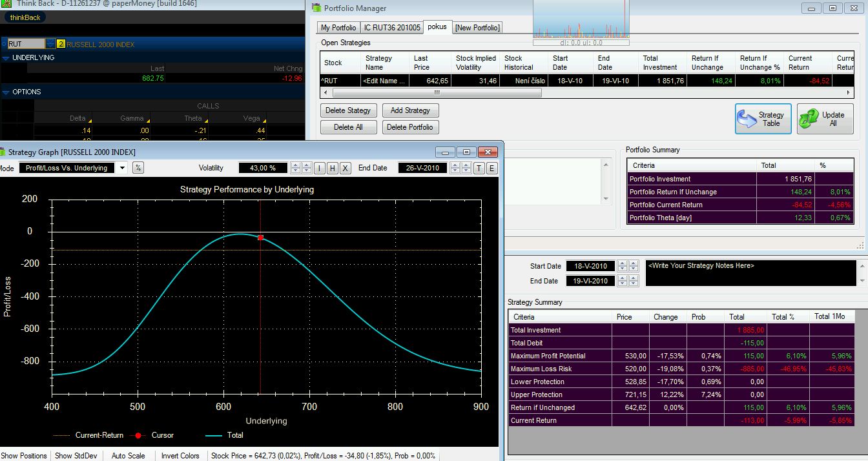Open the My Portfolio tab
The height and width of the screenshot is (461, 868).
click(338, 27)
